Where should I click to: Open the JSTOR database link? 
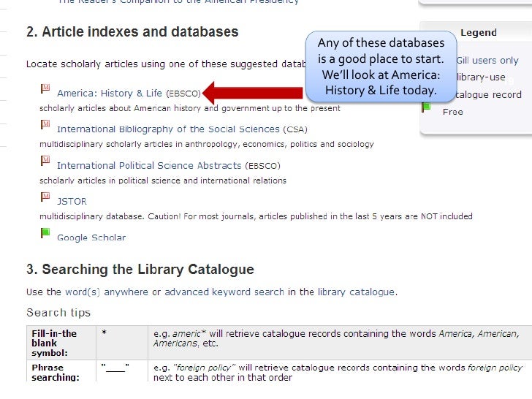[72, 202]
